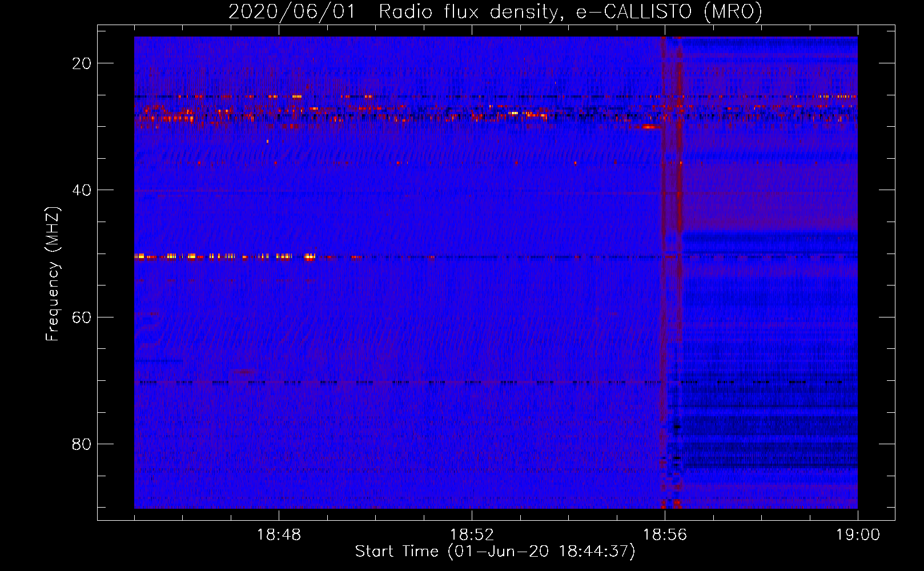Select the 'Frequency (MHZ)' axis label

pos(53,274)
